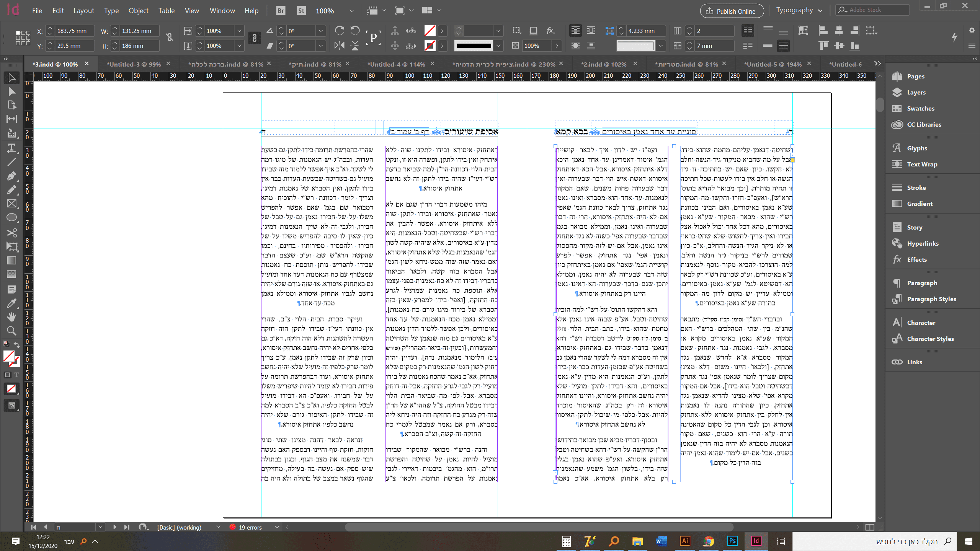Select the Eyedropper tool
Image resolution: width=980 pixels, height=551 pixels.
(11, 303)
